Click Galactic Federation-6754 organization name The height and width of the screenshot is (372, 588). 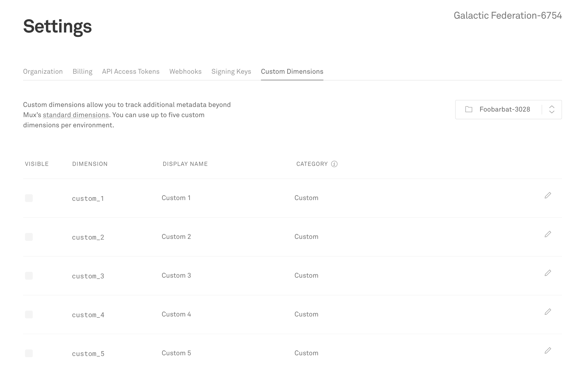[x=508, y=16]
